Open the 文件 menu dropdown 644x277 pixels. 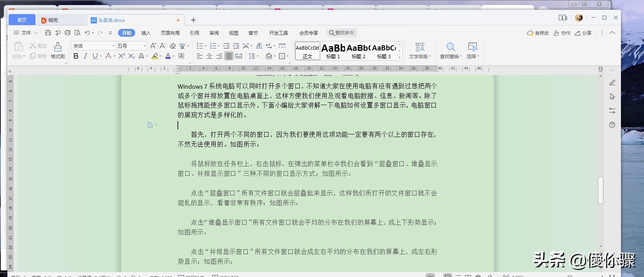[x=25, y=33]
